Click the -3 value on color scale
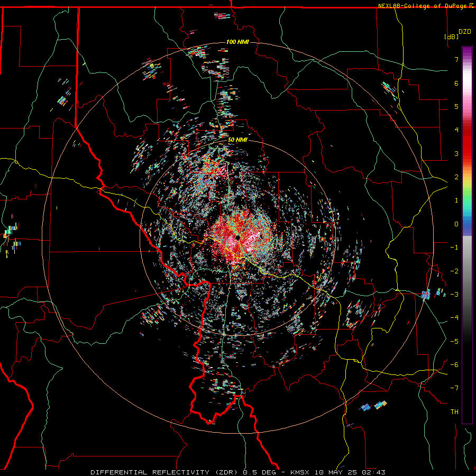Viewport: 476px width, 476px height. click(x=454, y=295)
